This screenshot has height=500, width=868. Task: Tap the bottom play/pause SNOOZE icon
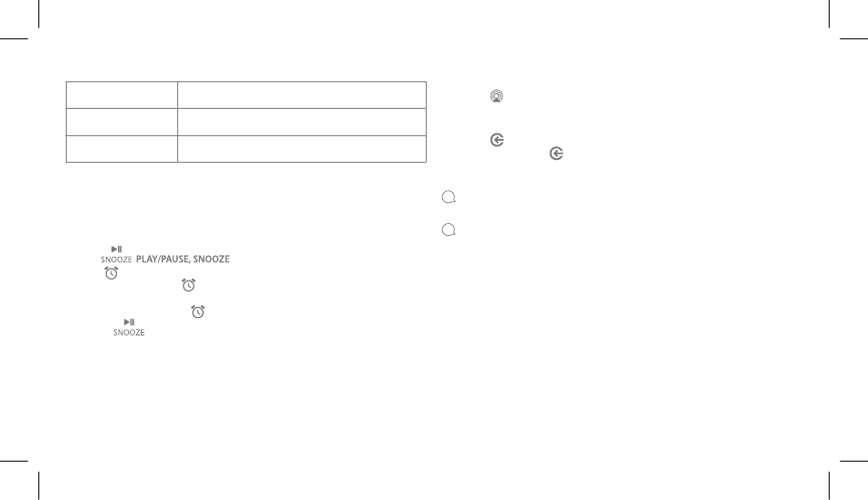click(x=129, y=327)
